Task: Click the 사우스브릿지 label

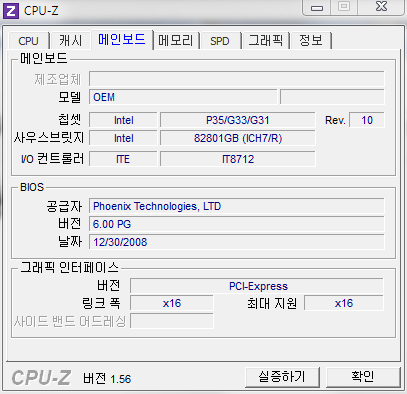Action: click(49, 138)
